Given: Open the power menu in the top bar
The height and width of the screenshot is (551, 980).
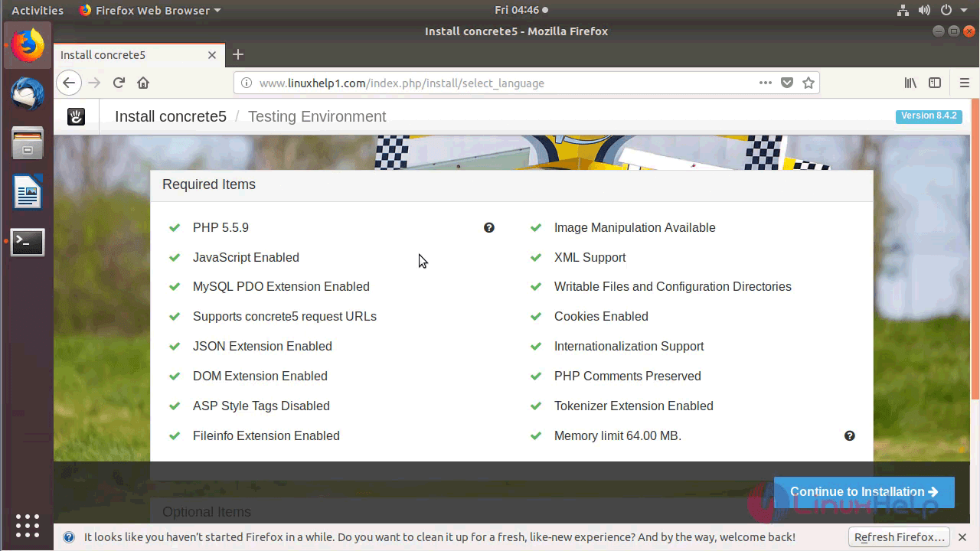Looking at the screenshot, I should tap(946, 10).
